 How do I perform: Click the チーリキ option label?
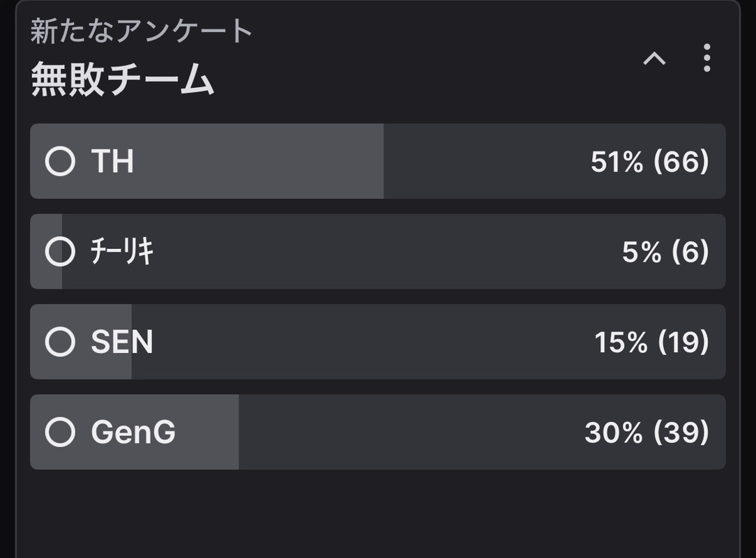coord(122,251)
